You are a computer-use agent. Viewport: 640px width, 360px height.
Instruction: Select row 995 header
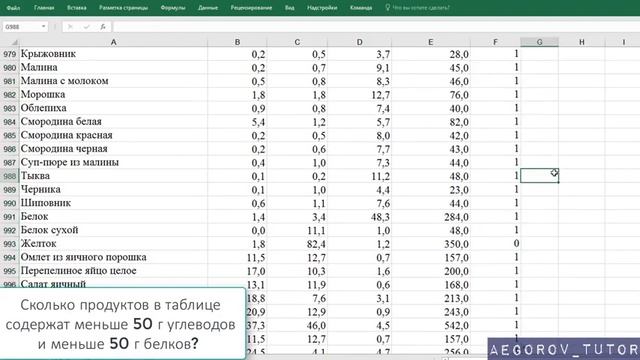tap(9, 271)
